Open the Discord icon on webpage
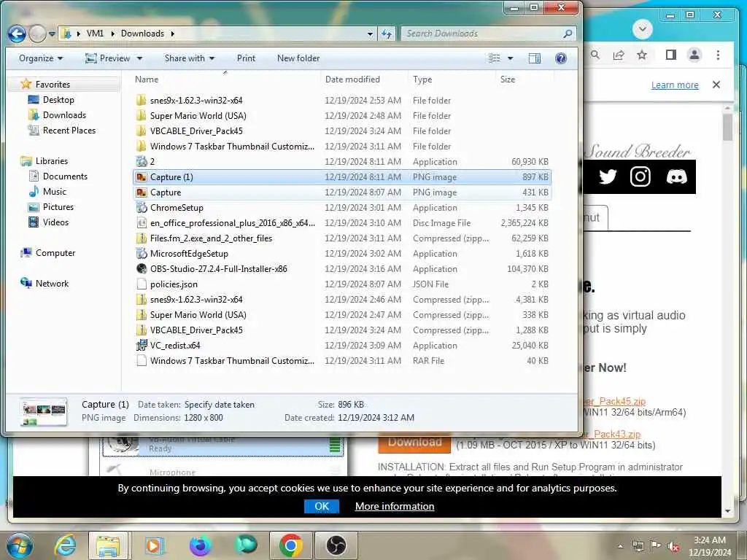 pos(676,177)
